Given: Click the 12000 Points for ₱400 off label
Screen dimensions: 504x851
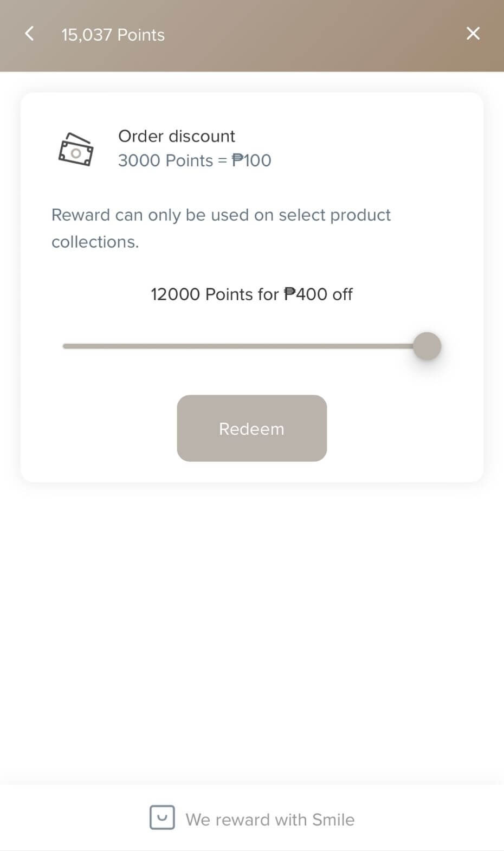Looking at the screenshot, I should (251, 294).
